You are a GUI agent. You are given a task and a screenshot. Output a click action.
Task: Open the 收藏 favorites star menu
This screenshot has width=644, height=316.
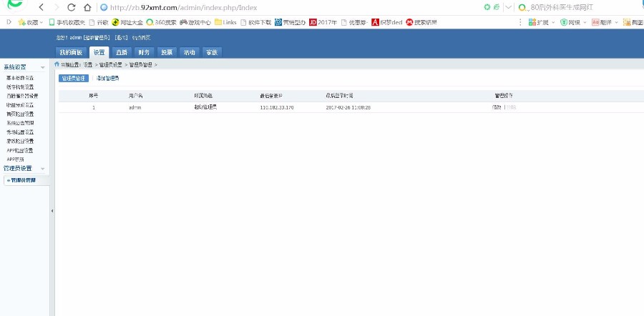point(30,23)
